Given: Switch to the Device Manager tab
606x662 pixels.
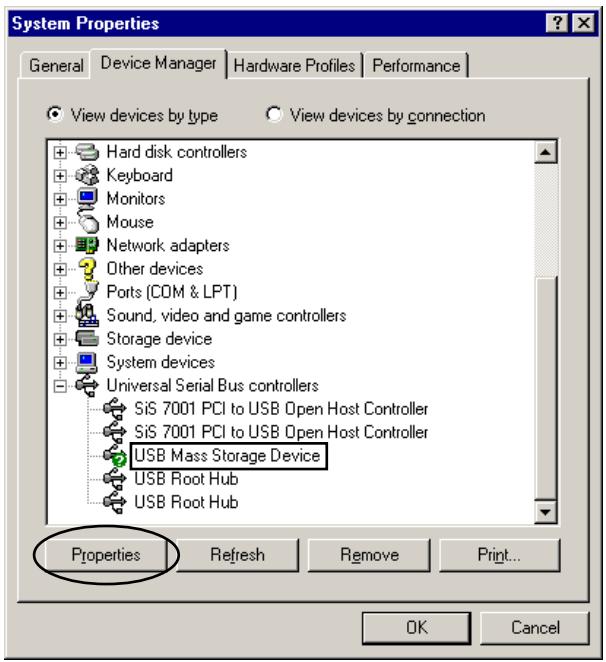Looking at the screenshot, I should [158, 63].
